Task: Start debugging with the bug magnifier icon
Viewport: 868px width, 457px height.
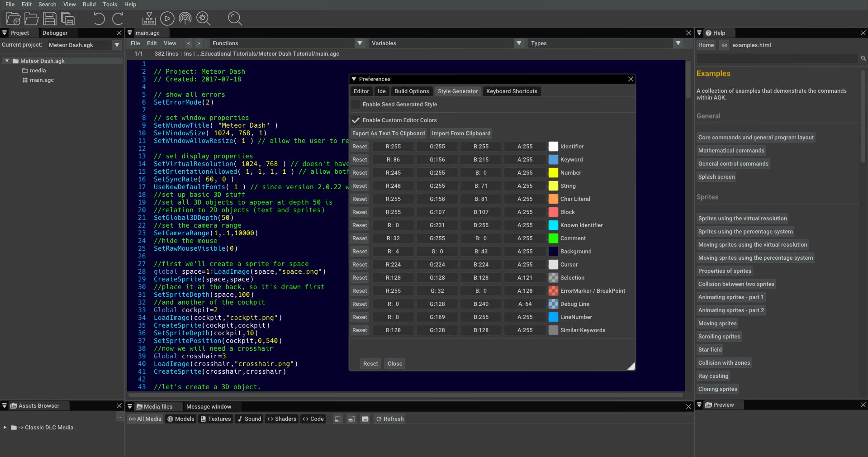Action: (203, 19)
